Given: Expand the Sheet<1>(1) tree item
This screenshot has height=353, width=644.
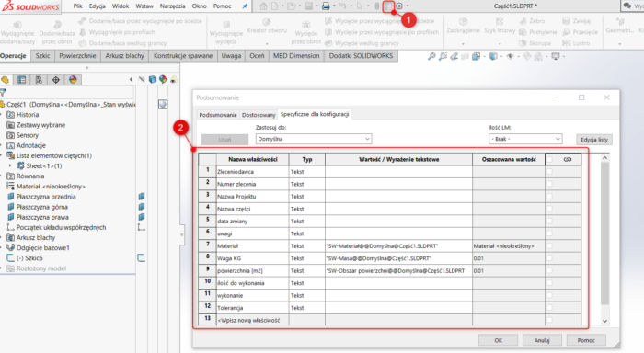Looking at the screenshot, I should [x=11, y=165].
